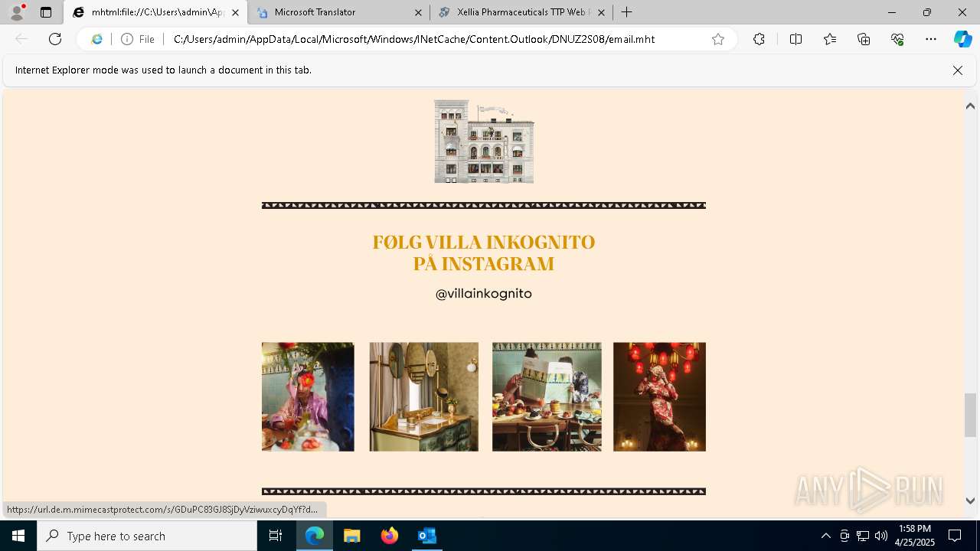Open Outlook from taskbar

click(426, 536)
